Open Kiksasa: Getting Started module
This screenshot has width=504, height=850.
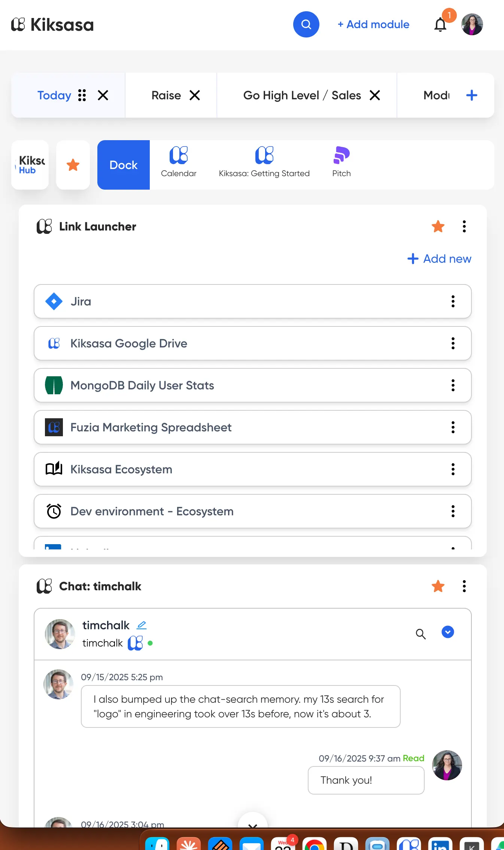click(264, 162)
